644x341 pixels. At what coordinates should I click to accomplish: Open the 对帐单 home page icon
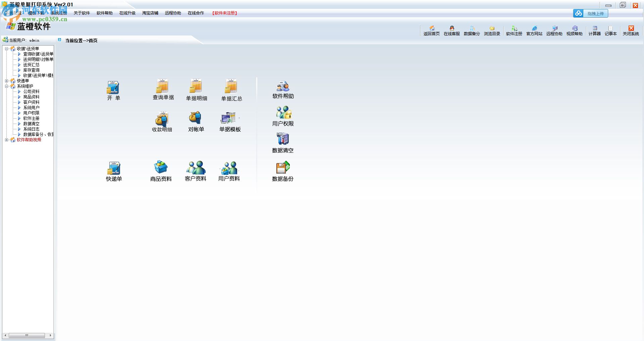pos(196,122)
